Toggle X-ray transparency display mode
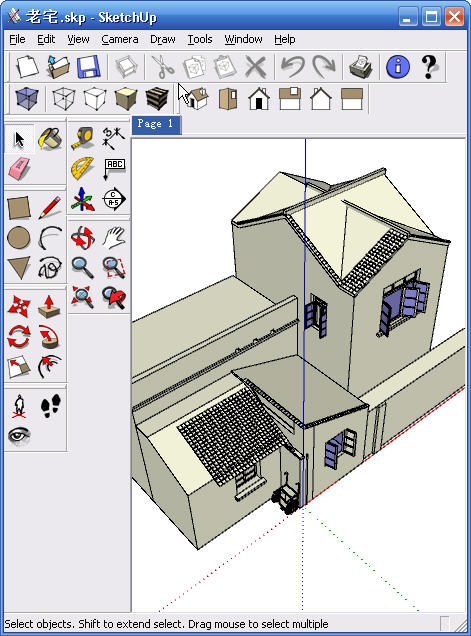 click(27, 99)
